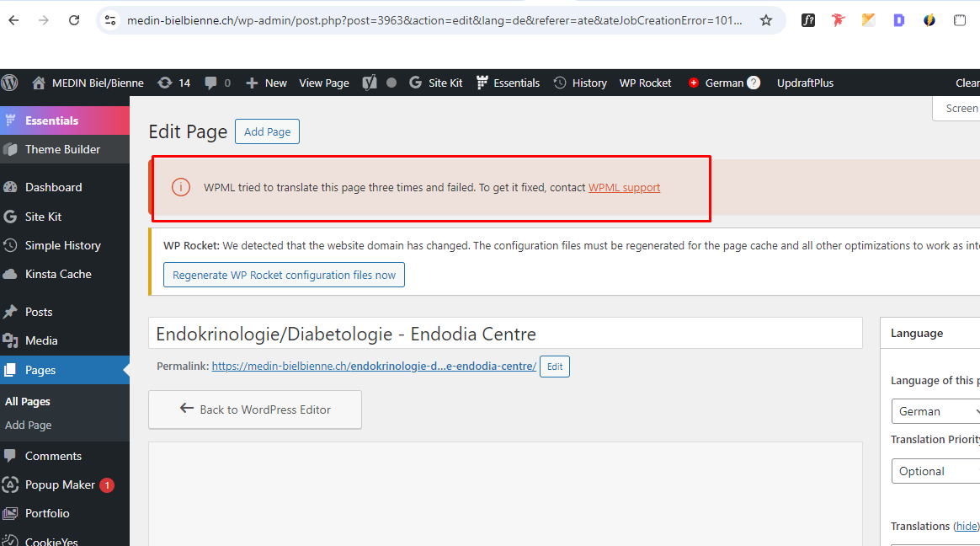Click the grey Yoast status dot

391,83
